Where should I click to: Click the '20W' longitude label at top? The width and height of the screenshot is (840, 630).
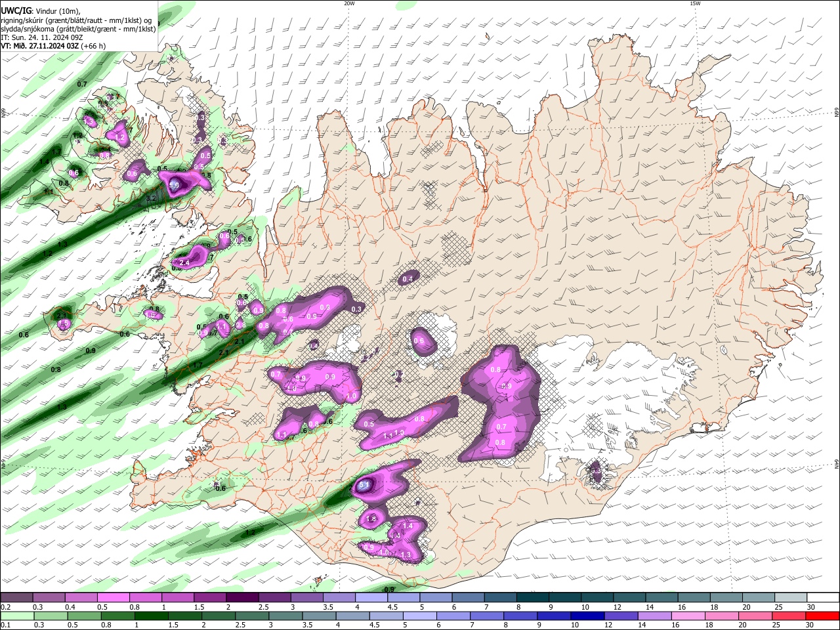coord(349,3)
